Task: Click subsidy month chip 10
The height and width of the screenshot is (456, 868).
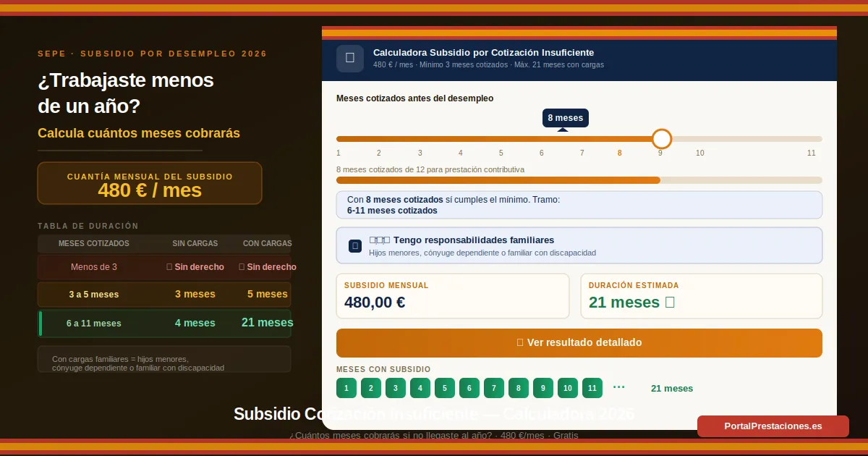Action: pyautogui.click(x=568, y=388)
